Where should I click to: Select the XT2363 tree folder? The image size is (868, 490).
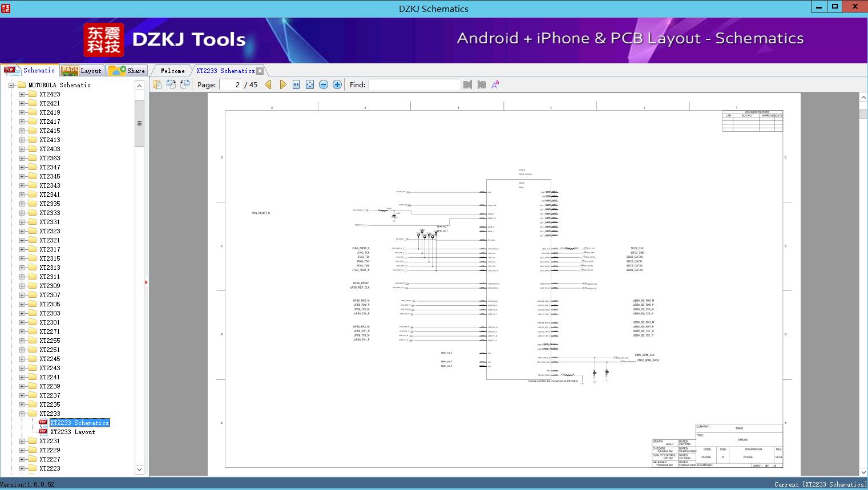[x=50, y=158]
